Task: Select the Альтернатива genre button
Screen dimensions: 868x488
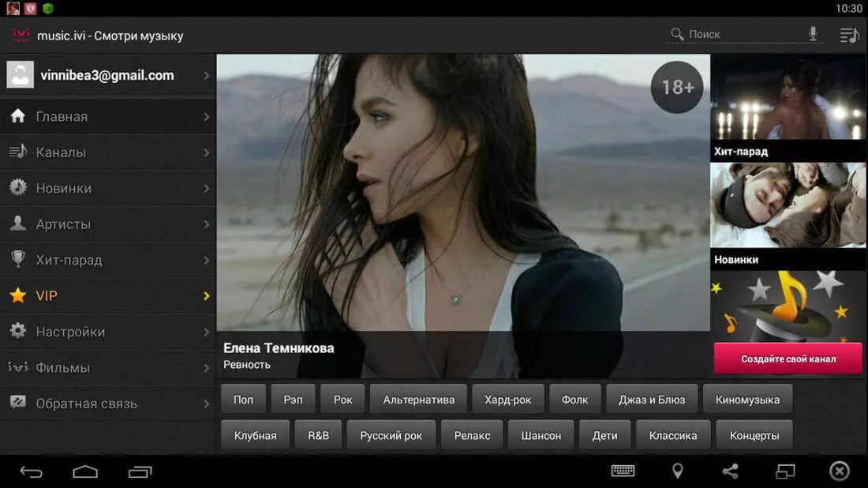Action: (418, 399)
